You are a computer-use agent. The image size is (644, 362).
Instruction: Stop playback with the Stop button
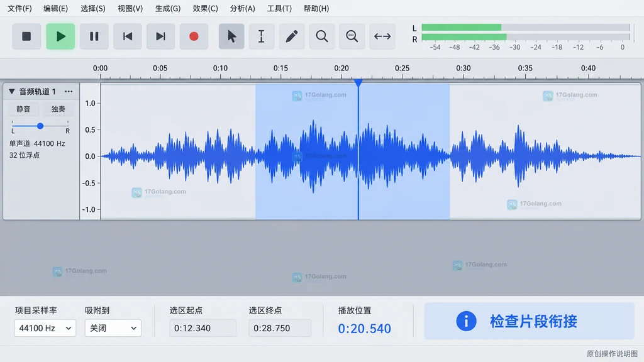pyautogui.click(x=26, y=36)
